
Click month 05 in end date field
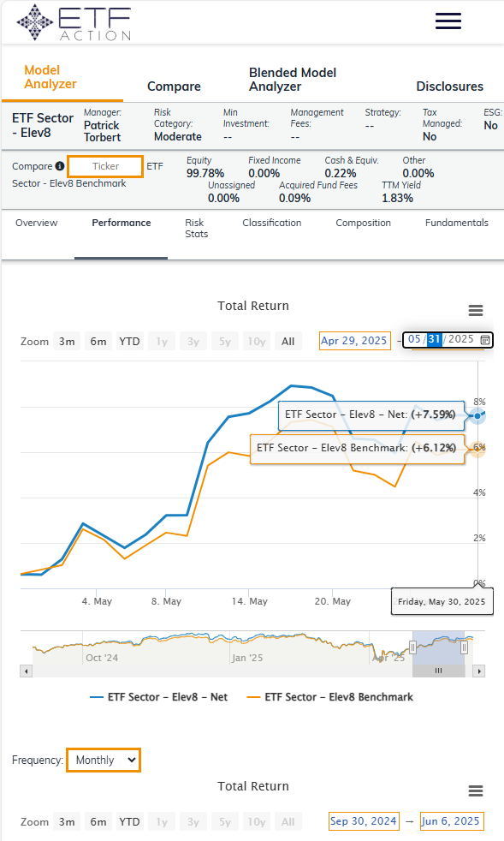pos(414,339)
